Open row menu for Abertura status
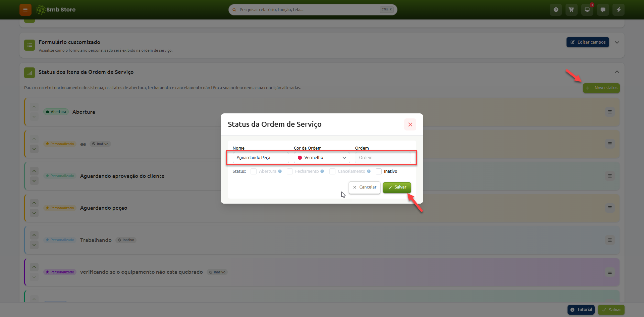 (610, 112)
